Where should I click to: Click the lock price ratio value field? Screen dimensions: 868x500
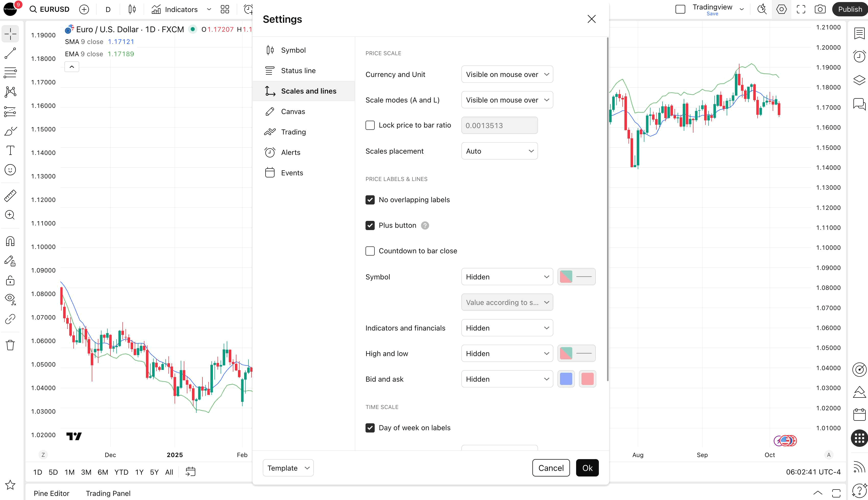(x=499, y=125)
